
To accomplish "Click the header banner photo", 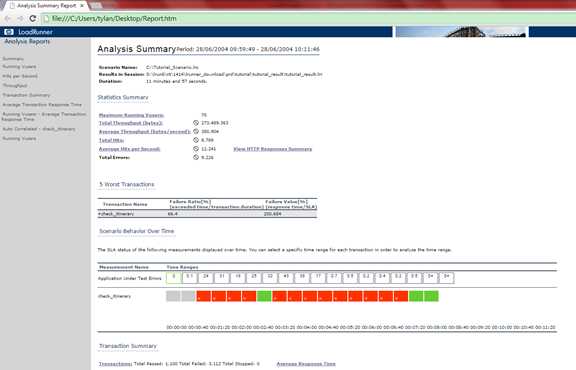I will [461, 32].
